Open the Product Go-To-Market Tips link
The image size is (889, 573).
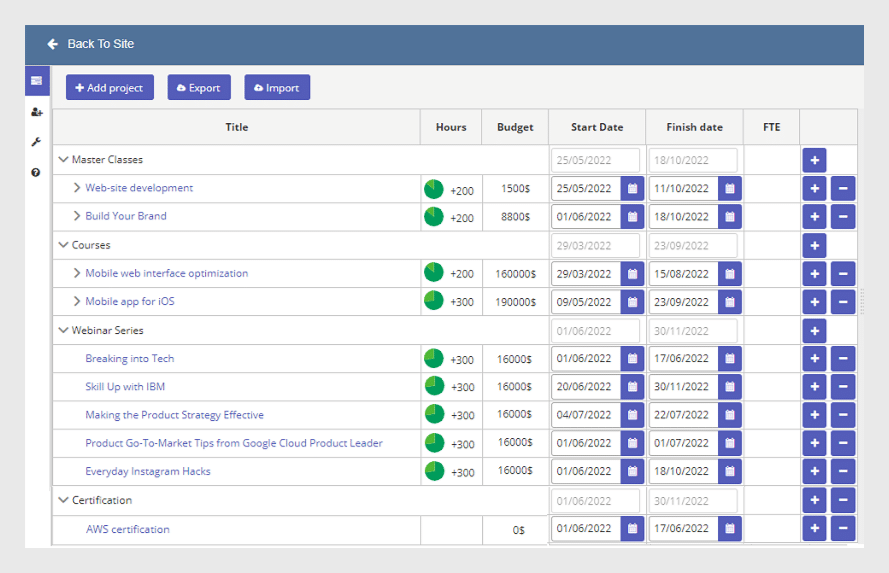pyautogui.click(x=234, y=443)
